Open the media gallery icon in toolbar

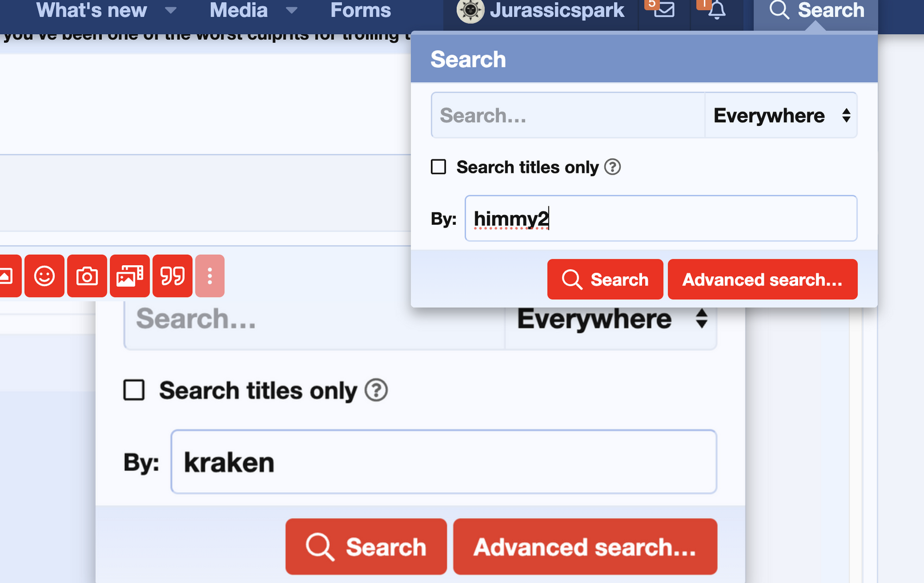point(130,276)
